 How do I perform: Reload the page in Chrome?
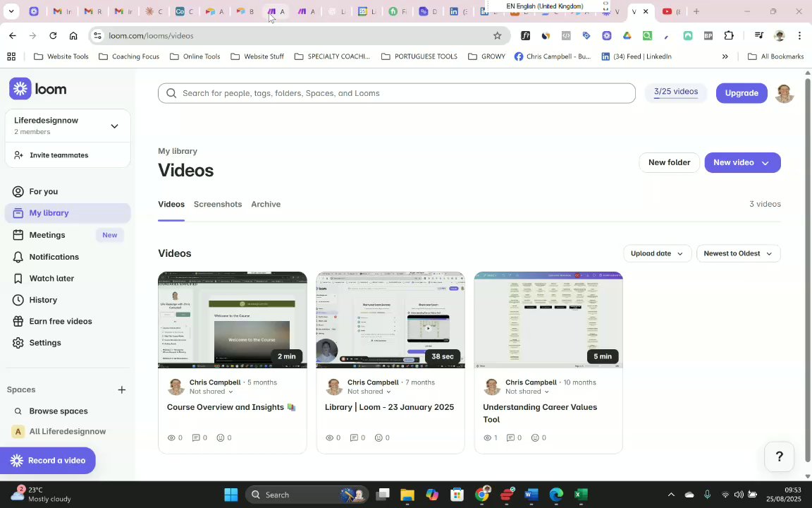coord(53,36)
